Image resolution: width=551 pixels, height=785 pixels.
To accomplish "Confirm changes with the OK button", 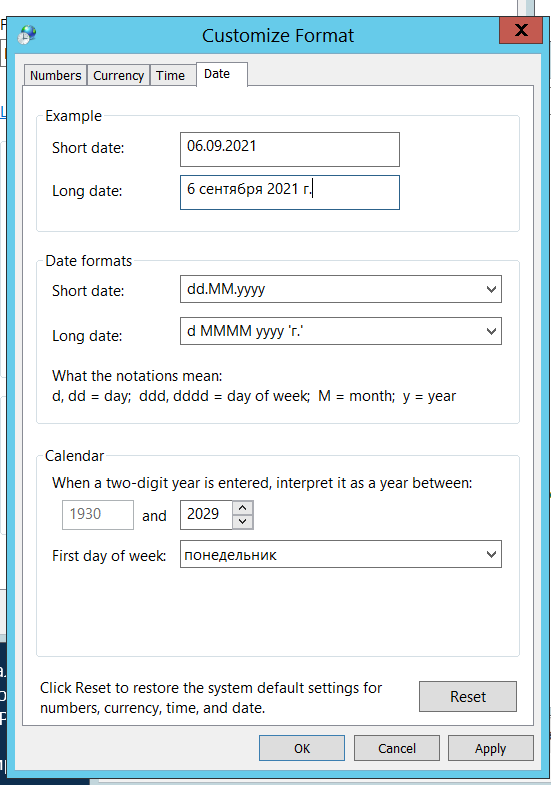I will click(302, 748).
